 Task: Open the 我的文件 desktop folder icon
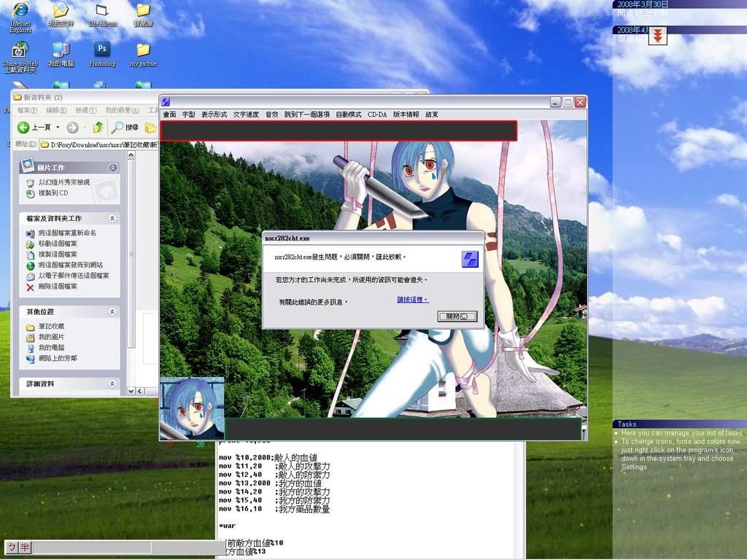pyautogui.click(x=61, y=15)
